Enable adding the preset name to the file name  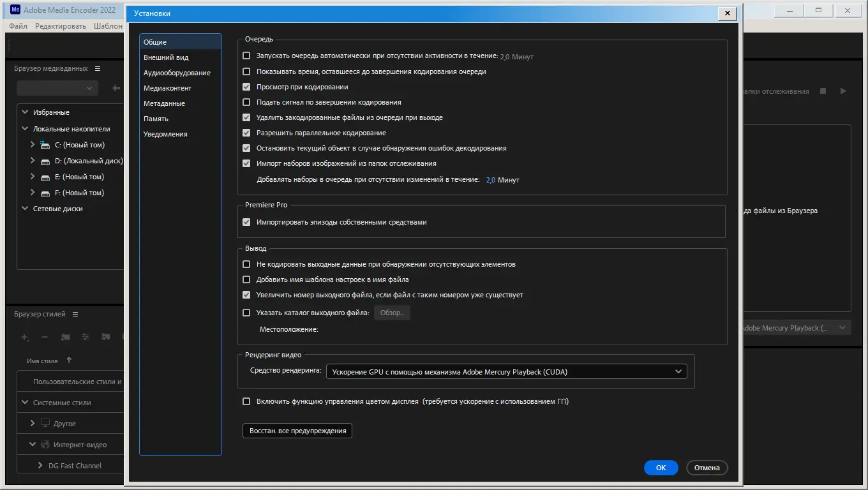tap(246, 279)
